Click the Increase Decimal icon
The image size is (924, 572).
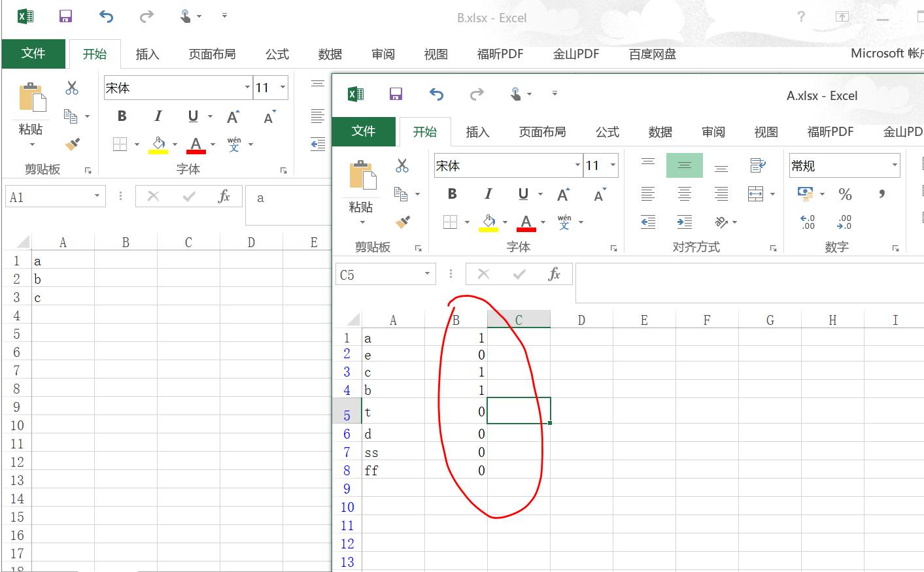pyautogui.click(x=807, y=222)
